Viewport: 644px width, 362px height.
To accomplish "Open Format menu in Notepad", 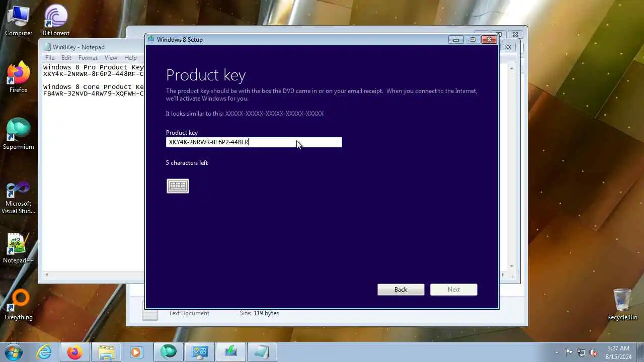I will [x=88, y=58].
